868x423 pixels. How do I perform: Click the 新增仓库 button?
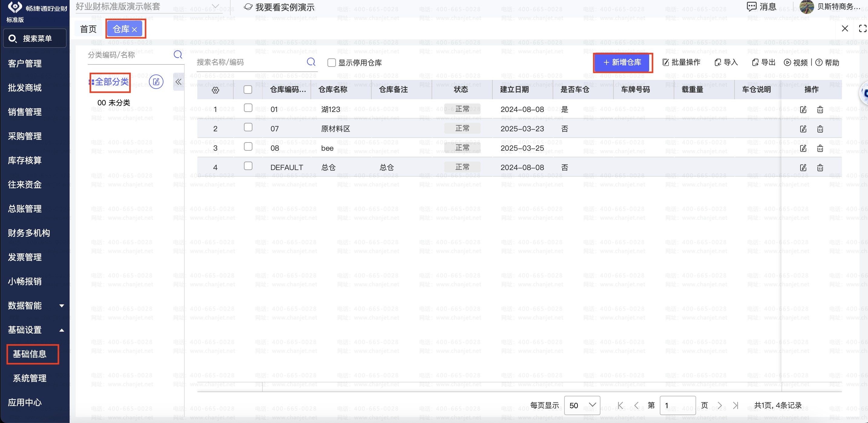[622, 63]
